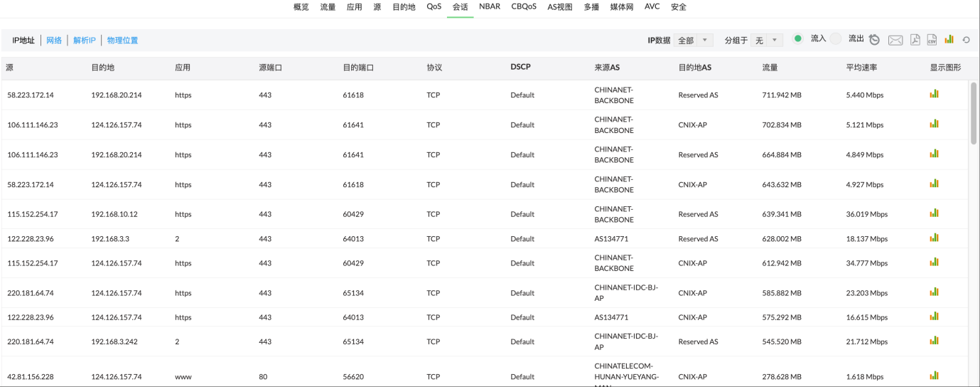
Task: Click the IP地址 view link
Action: coord(23,41)
